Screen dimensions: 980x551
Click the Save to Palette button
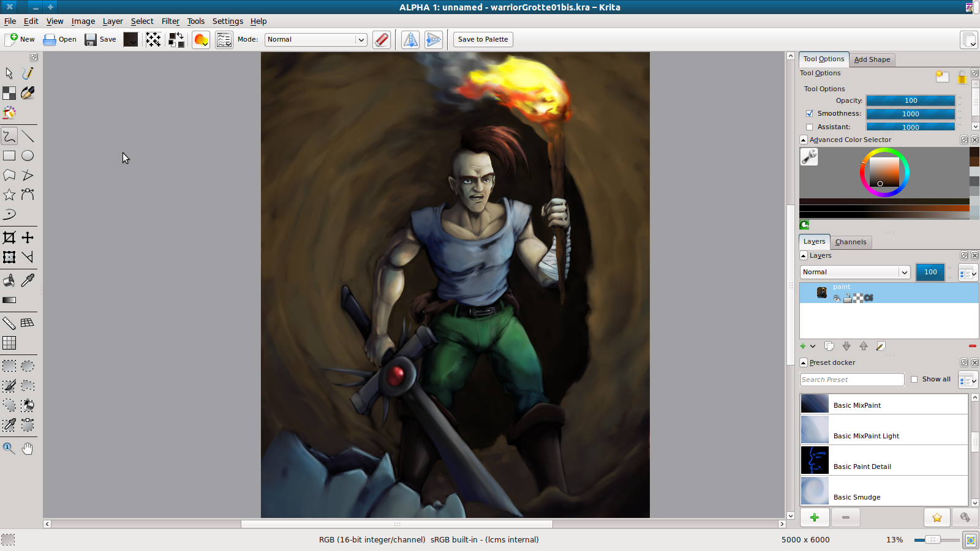tap(483, 40)
